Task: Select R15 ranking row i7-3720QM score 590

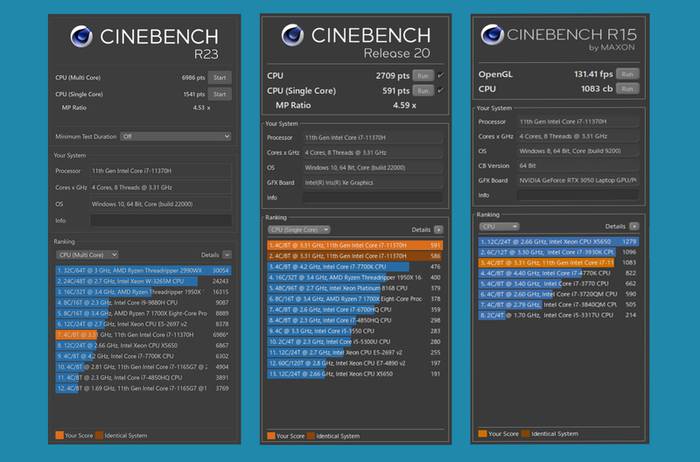Action: pos(558,294)
